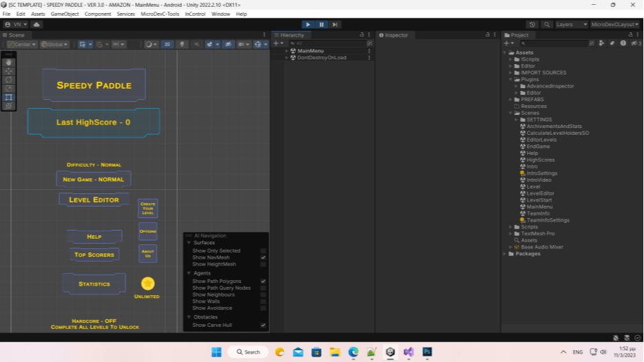Screen dimensions: 644x362
Task: Open the undo history icon
Action: pyautogui.click(x=532, y=24)
